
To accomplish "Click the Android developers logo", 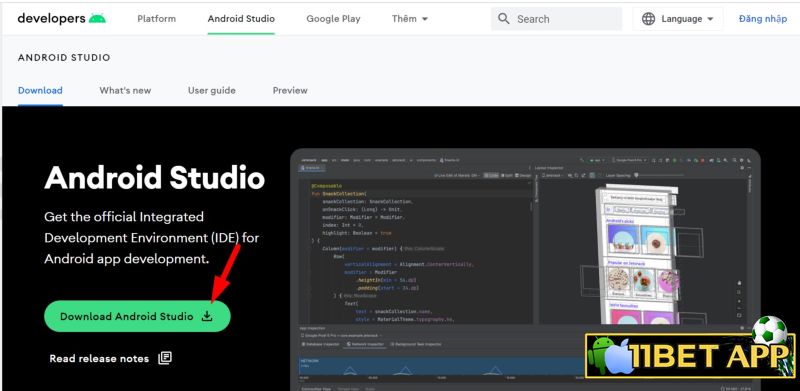I will tap(62, 18).
